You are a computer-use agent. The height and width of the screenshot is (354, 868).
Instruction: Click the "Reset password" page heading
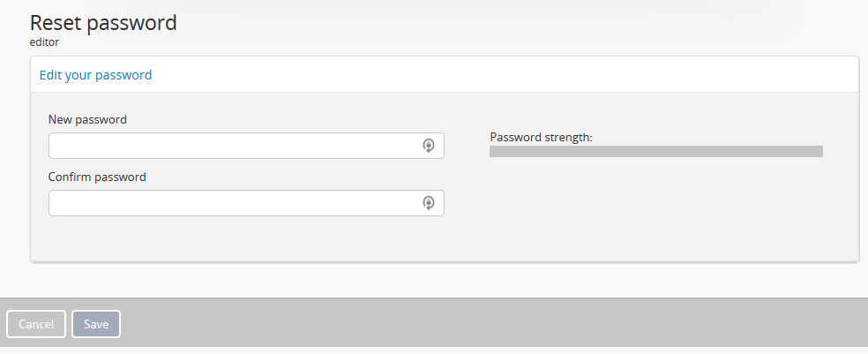click(103, 23)
